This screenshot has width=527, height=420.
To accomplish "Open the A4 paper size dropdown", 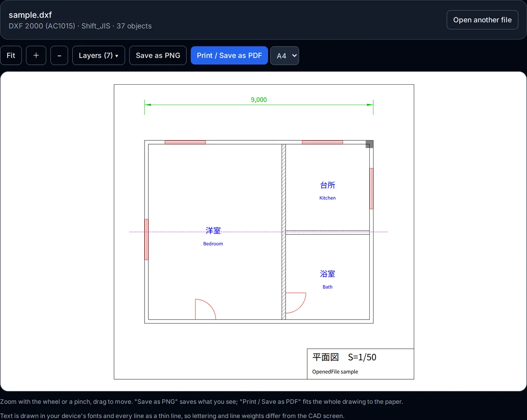I will (x=285, y=56).
